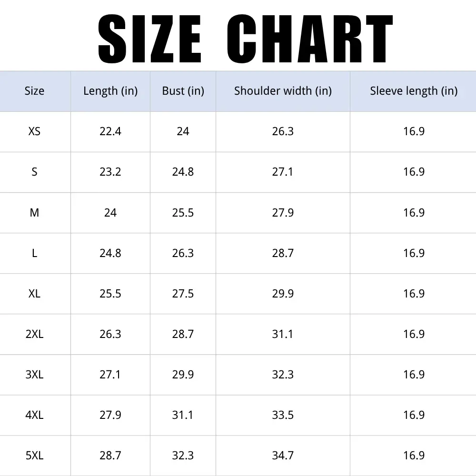Select the 5XL size row label
The width and height of the screenshot is (476, 476).
tap(34, 456)
